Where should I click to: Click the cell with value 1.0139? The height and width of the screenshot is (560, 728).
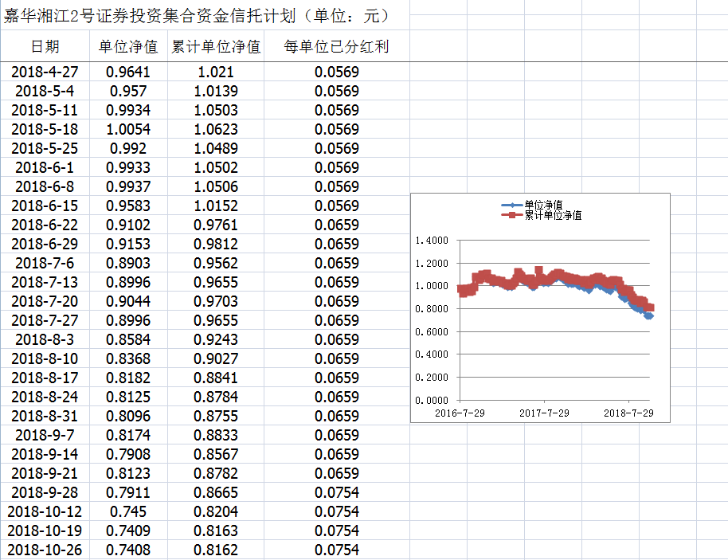point(216,91)
